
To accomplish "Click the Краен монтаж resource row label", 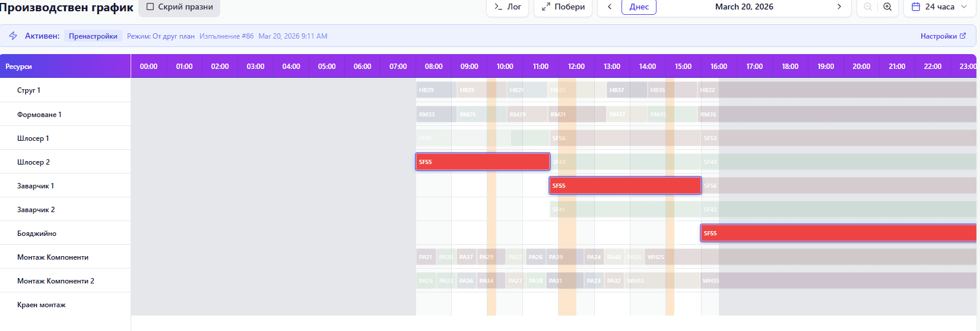I will [42, 305].
